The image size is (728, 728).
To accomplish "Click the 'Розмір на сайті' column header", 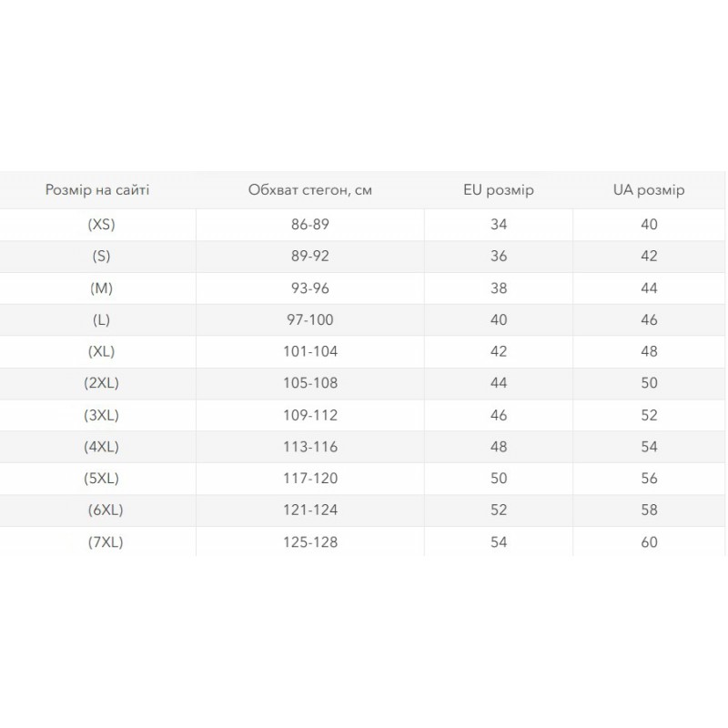I will click(97, 190).
